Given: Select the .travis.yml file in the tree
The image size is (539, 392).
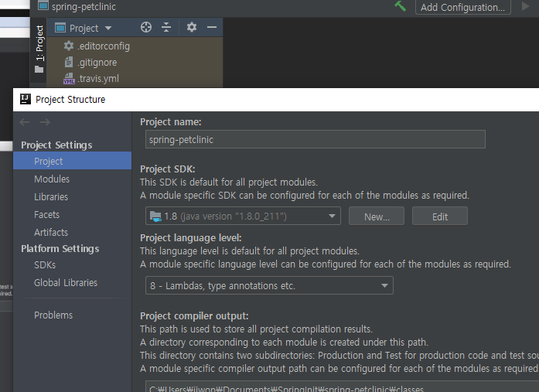Looking at the screenshot, I should pyautogui.click(x=98, y=79).
